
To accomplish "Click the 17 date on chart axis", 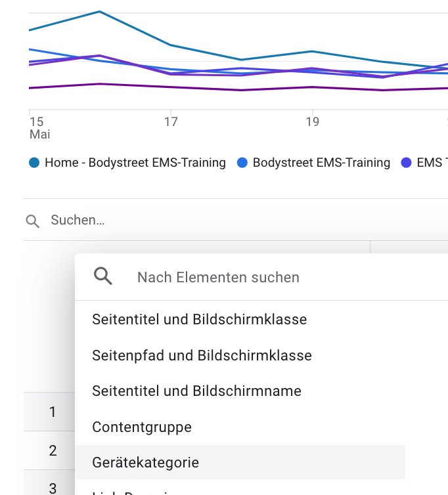I will pos(171,122).
